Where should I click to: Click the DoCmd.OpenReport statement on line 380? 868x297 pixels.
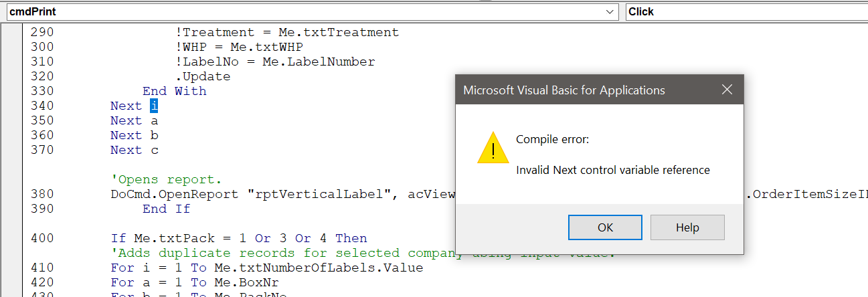coord(282,194)
